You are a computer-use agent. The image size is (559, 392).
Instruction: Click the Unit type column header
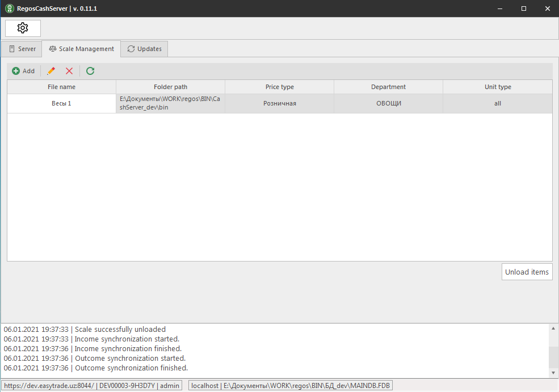pos(497,87)
